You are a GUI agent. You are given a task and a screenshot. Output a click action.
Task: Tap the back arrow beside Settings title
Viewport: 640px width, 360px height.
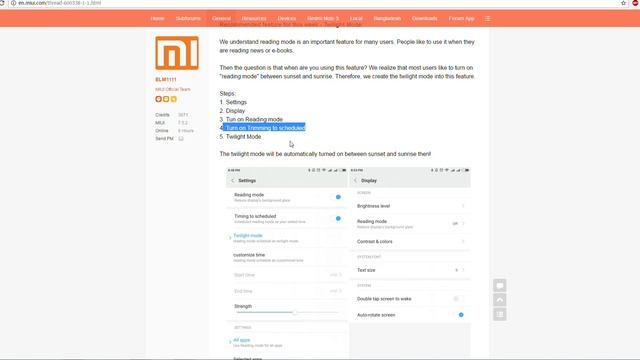pos(233,180)
